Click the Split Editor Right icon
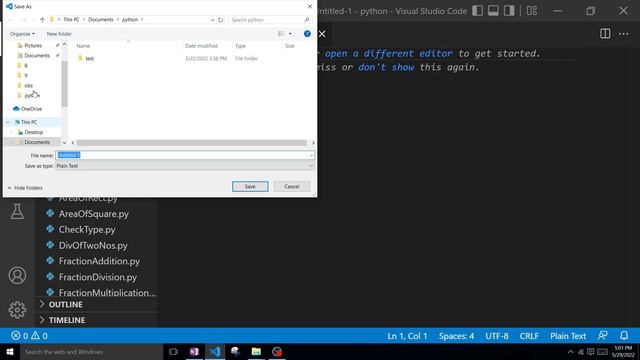This screenshot has height=360, width=640. pos(605,34)
